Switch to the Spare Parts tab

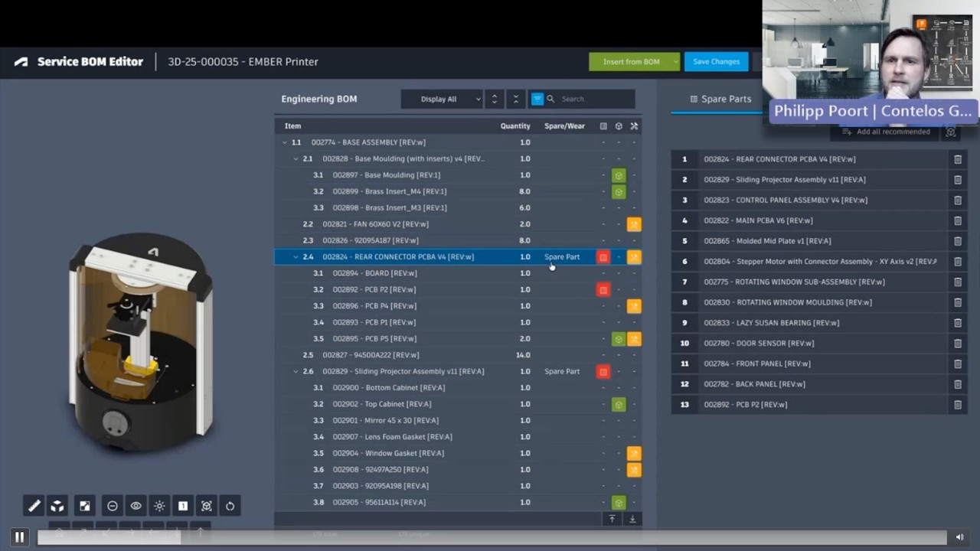[720, 99]
